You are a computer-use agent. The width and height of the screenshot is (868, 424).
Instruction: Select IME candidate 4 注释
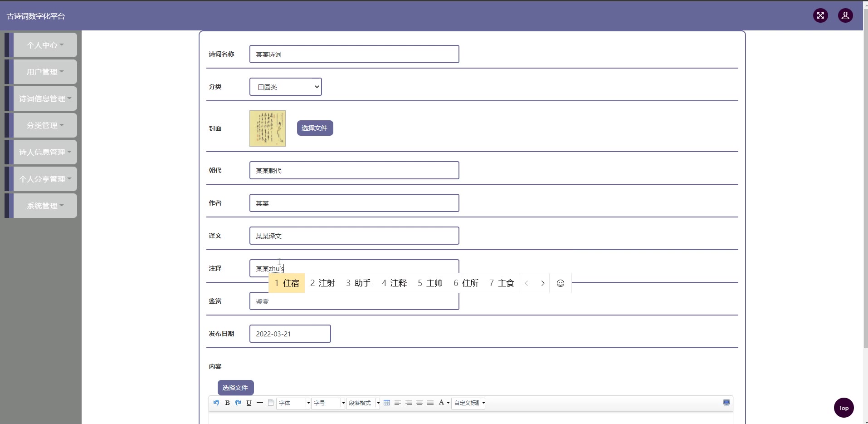point(394,283)
